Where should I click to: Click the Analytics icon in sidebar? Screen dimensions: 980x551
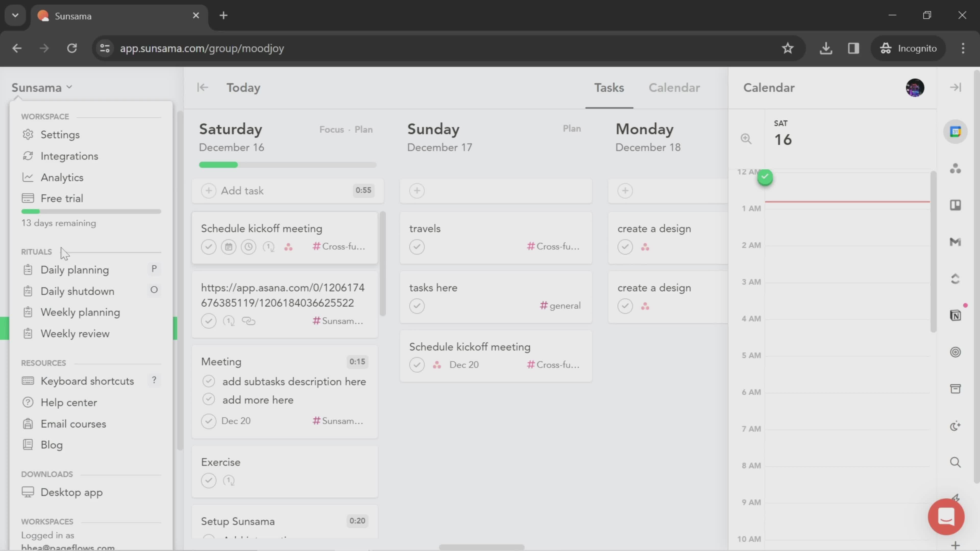pyautogui.click(x=27, y=177)
